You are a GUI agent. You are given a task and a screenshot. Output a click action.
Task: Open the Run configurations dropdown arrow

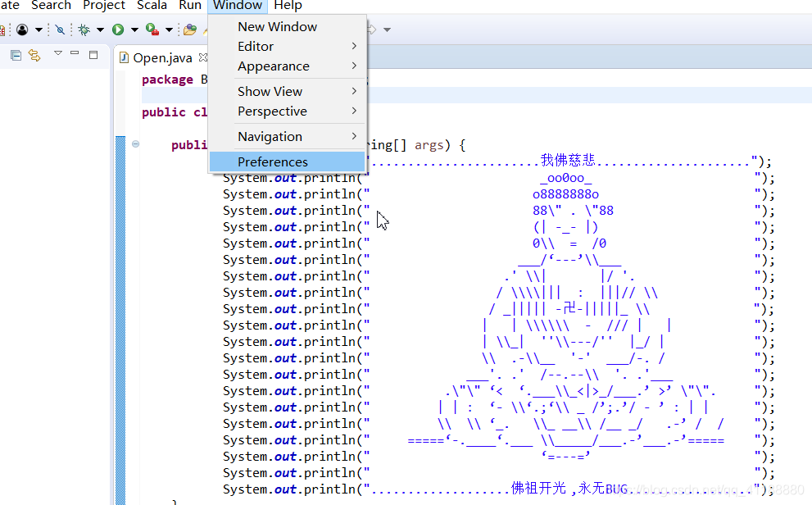(134, 30)
